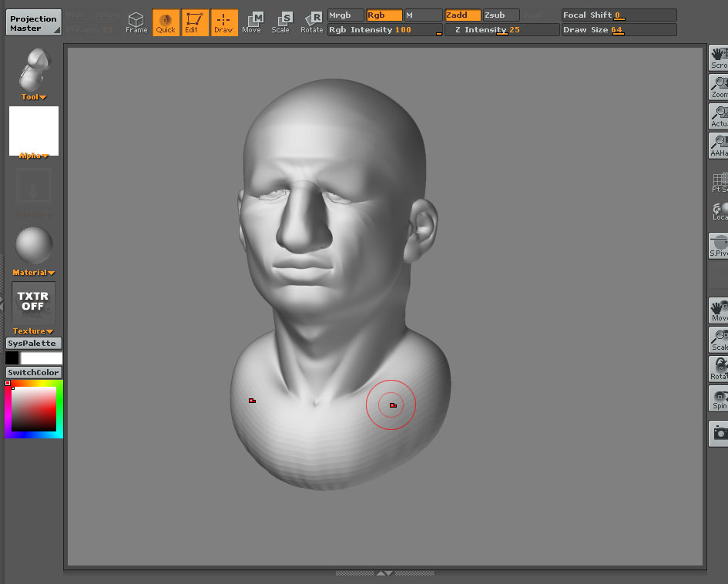
Task: Click the Spin icon
Action: pyautogui.click(x=719, y=398)
